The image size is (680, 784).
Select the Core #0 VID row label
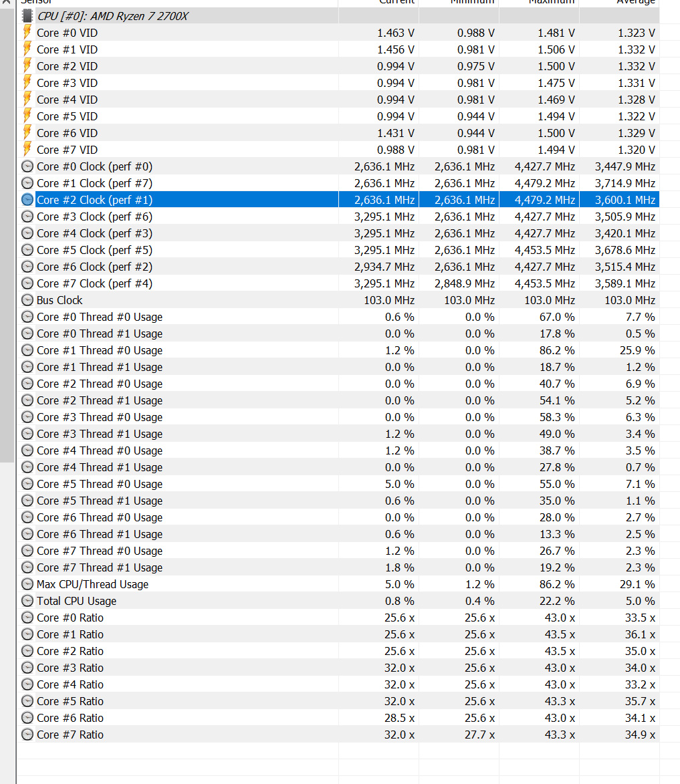pyautogui.click(x=67, y=33)
